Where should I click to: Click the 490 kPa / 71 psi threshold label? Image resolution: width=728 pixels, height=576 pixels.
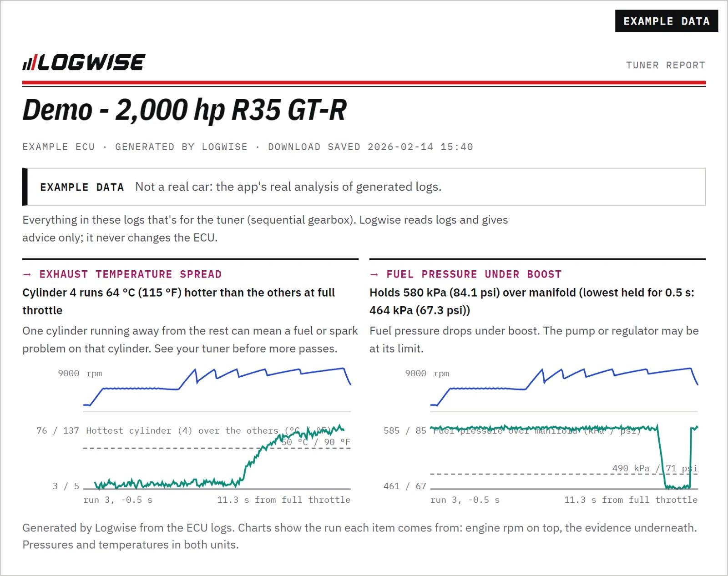click(x=655, y=468)
